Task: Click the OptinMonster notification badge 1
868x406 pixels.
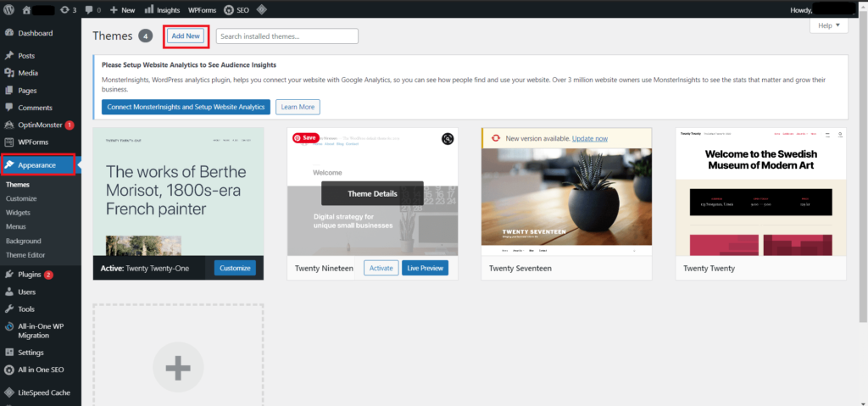Action: pyautogui.click(x=70, y=125)
